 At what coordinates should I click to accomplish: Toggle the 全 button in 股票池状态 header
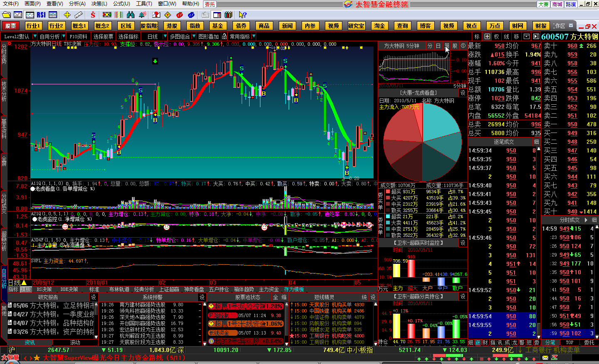[276, 297]
